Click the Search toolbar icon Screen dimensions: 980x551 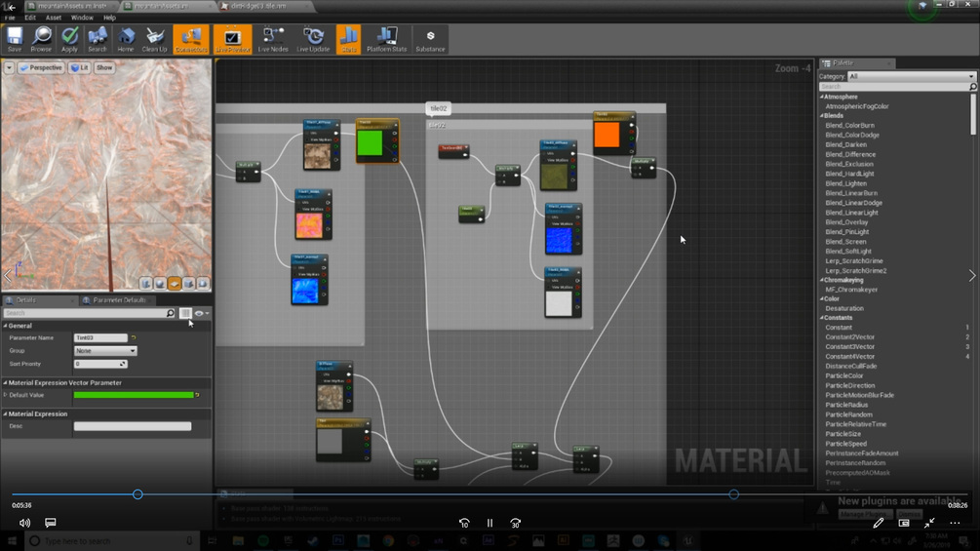(x=97, y=39)
